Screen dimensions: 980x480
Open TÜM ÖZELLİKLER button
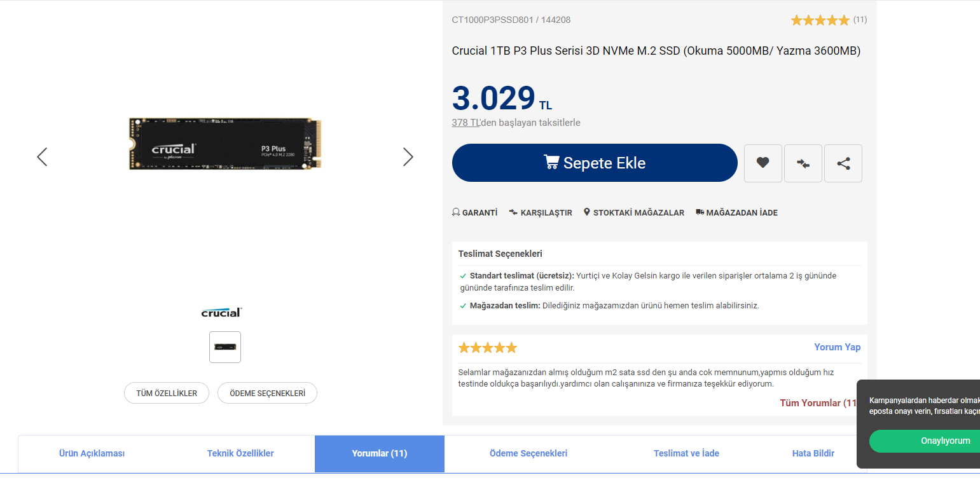(x=167, y=394)
